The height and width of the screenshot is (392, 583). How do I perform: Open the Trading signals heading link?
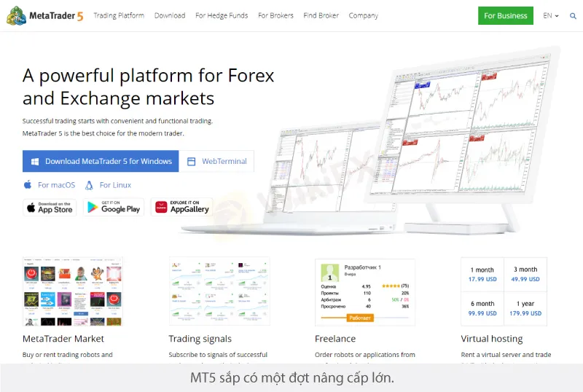[x=200, y=339]
